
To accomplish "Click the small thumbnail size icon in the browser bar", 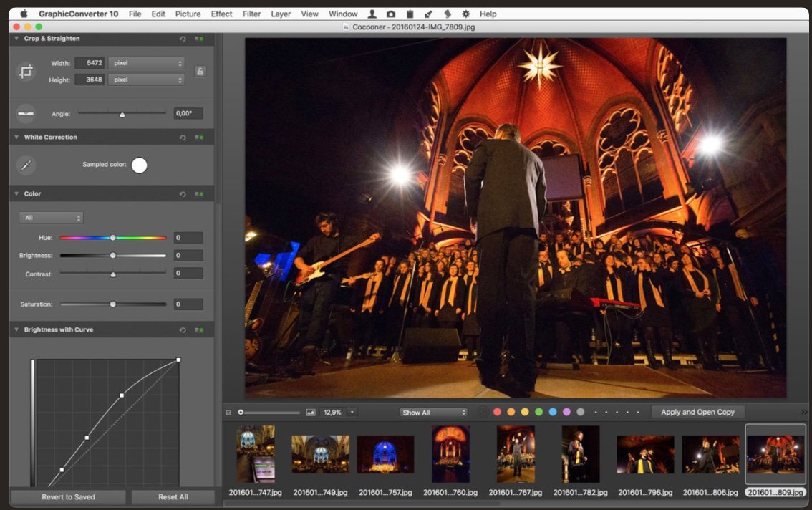I will [228, 413].
